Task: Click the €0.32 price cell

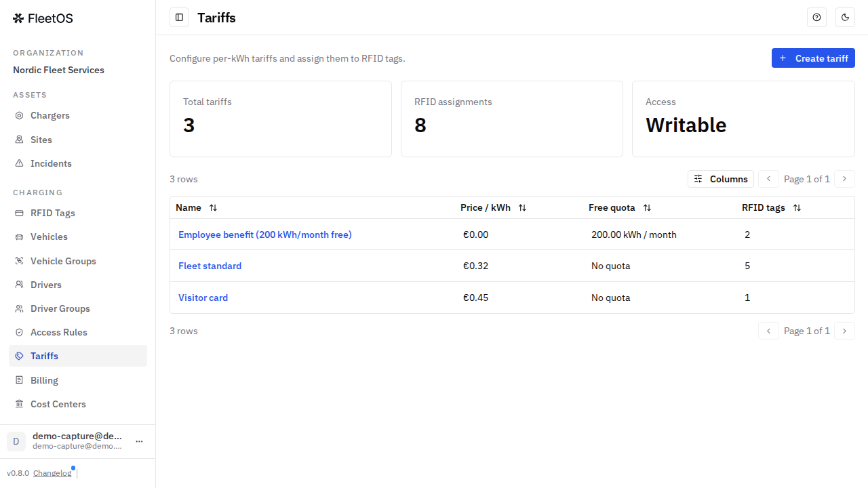Action: (x=475, y=266)
